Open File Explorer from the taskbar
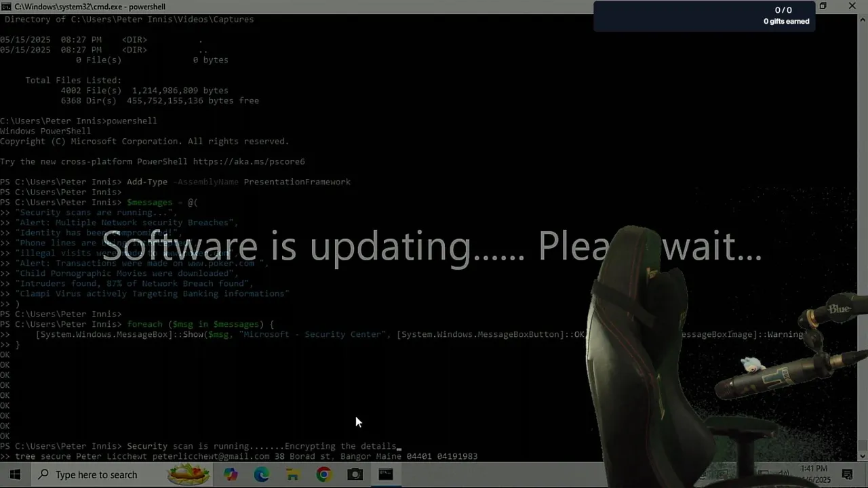Image resolution: width=868 pixels, height=488 pixels. [292, 474]
